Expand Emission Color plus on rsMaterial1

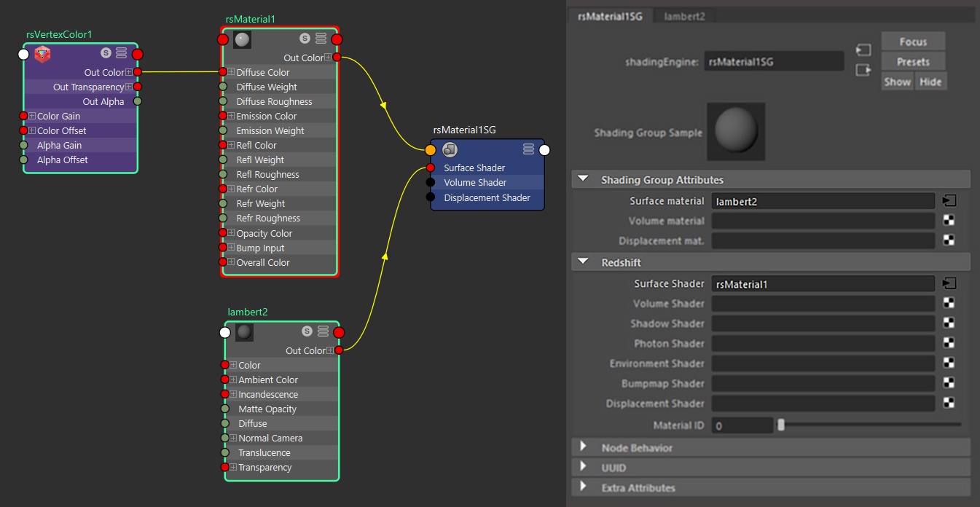tap(231, 116)
